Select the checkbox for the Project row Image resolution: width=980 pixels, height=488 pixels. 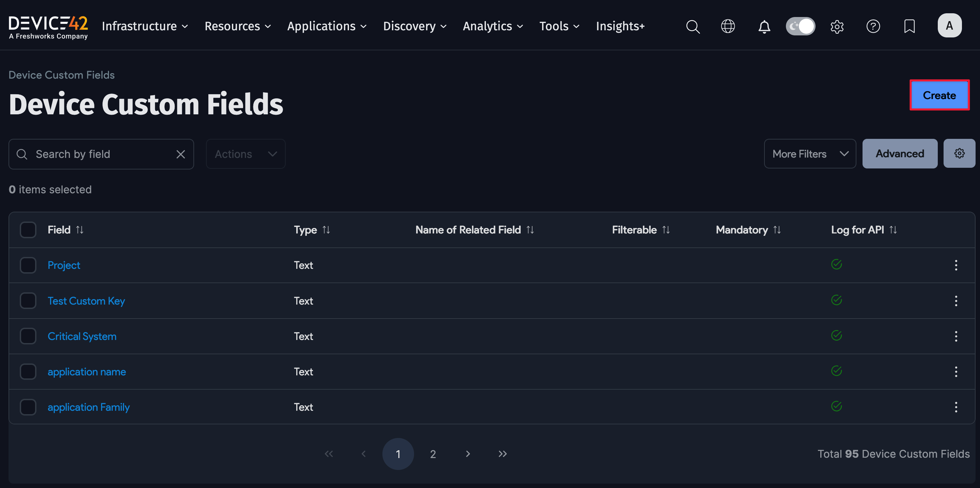tap(28, 265)
